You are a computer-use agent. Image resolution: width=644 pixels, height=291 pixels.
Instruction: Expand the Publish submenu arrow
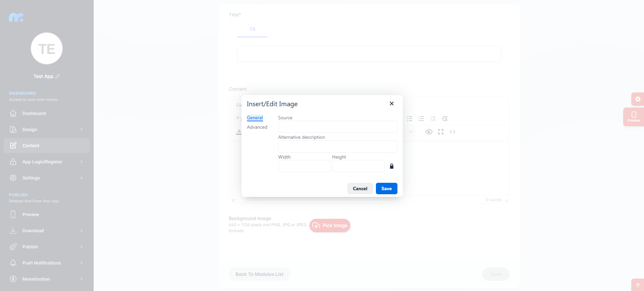(x=81, y=247)
